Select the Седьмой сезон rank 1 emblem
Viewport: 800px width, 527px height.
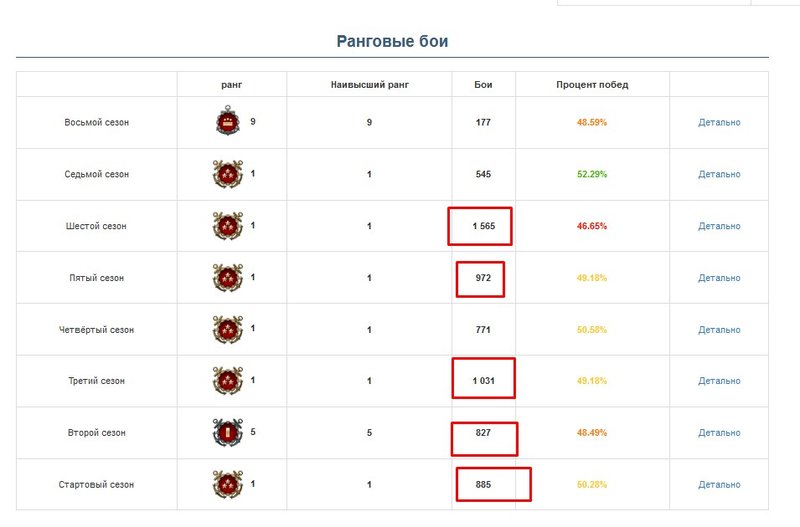[x=228, y=173]
